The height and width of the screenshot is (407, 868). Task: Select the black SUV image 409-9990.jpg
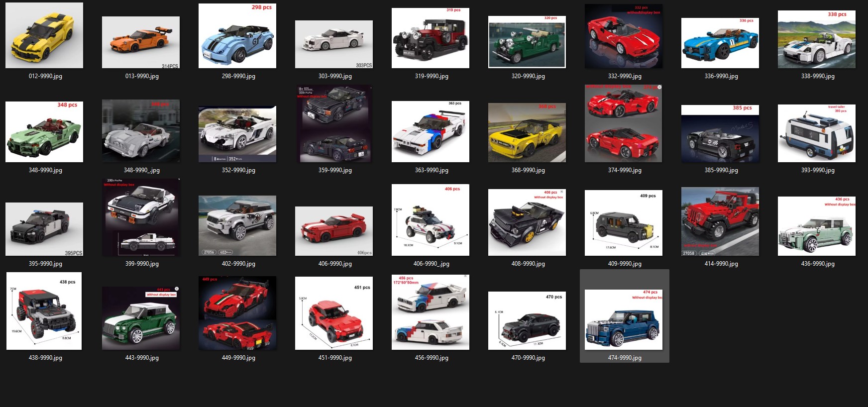pos(624,223)
